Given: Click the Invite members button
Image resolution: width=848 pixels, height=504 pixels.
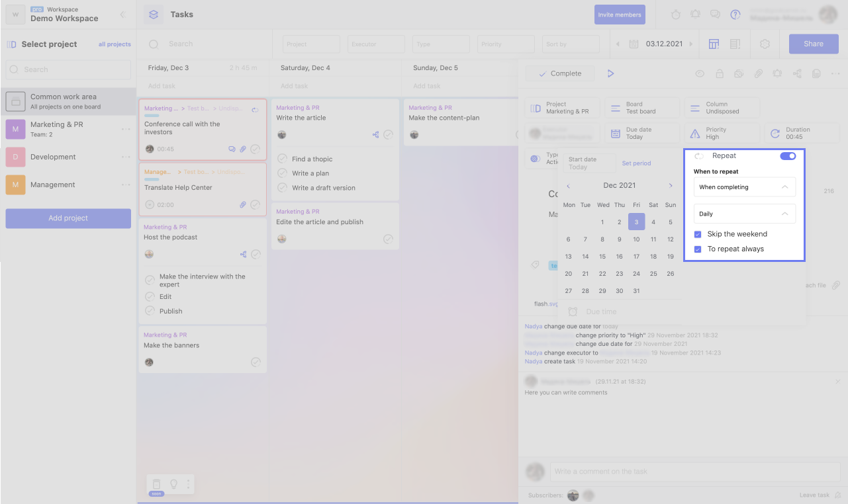Looking at the screenshot, I should pos(620,15).
